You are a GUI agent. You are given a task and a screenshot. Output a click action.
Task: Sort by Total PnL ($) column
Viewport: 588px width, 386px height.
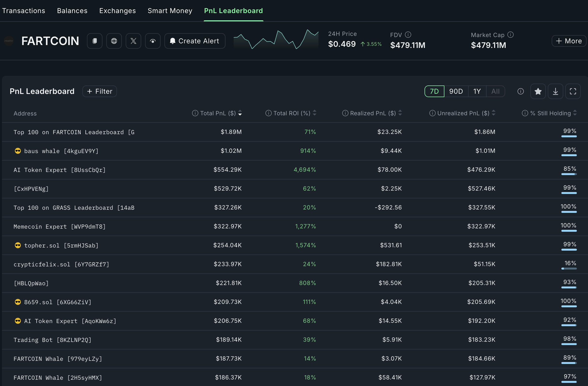[217, 113]
